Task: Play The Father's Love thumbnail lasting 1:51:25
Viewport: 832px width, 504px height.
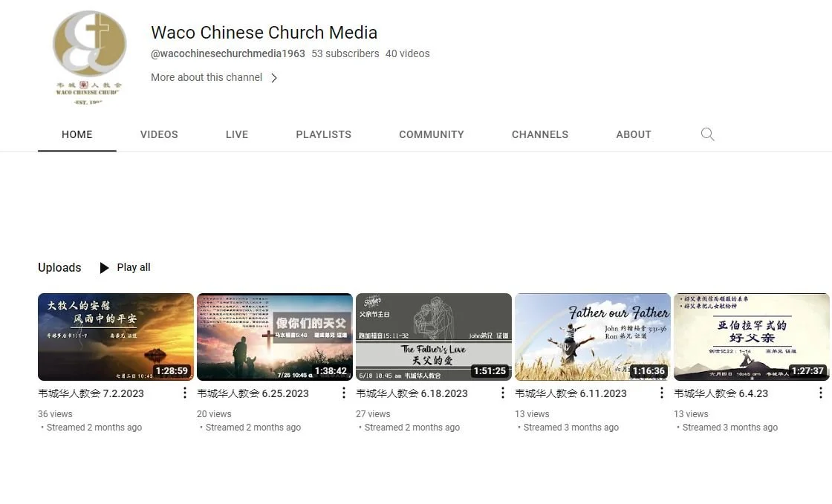Action: 434,337
